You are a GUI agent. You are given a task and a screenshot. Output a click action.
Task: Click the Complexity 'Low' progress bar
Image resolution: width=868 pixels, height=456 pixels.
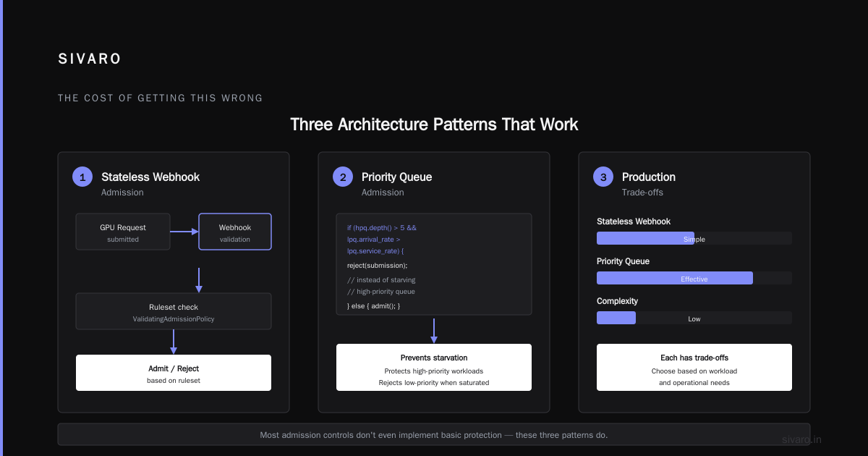[694, 318]
